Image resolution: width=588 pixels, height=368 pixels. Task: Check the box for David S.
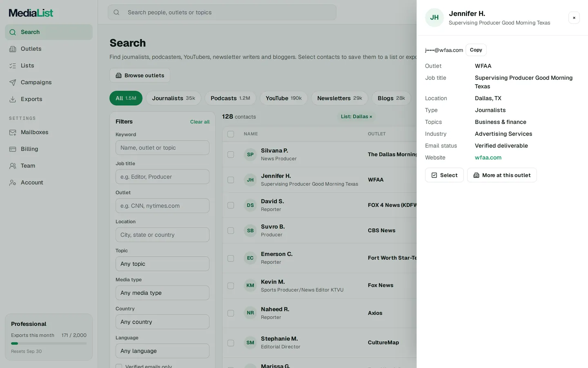[231, 205]
